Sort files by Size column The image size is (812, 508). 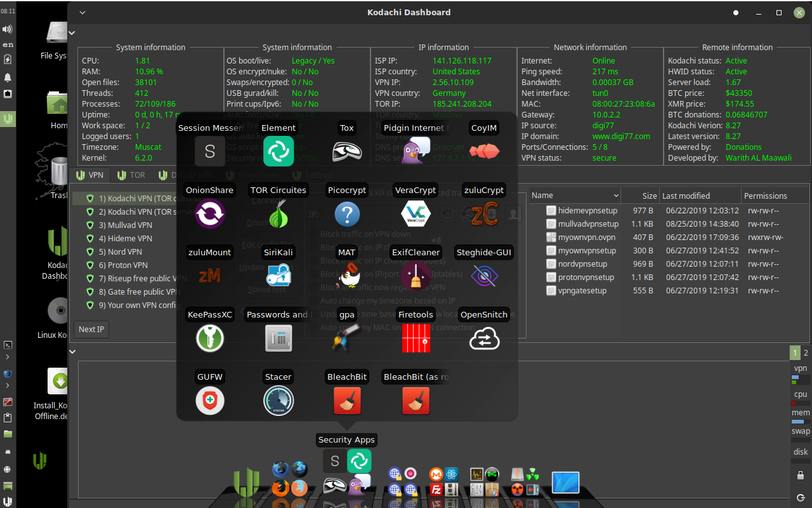tap(639, 196)
